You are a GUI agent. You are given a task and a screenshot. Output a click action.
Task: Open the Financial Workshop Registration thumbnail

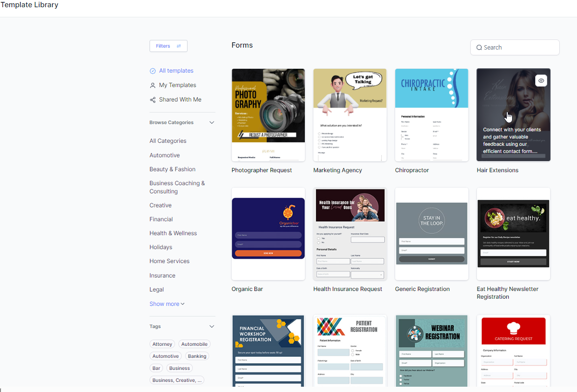click(x=268, y=351)
